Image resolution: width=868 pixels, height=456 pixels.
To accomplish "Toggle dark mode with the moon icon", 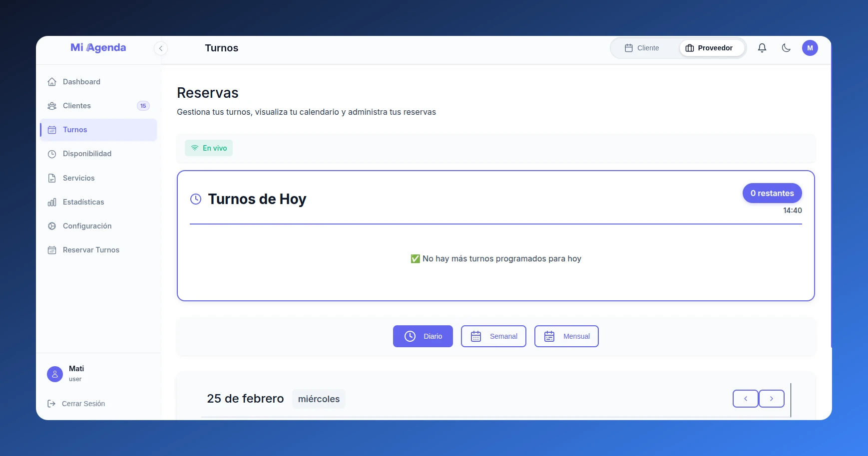I will coord(786,48).
